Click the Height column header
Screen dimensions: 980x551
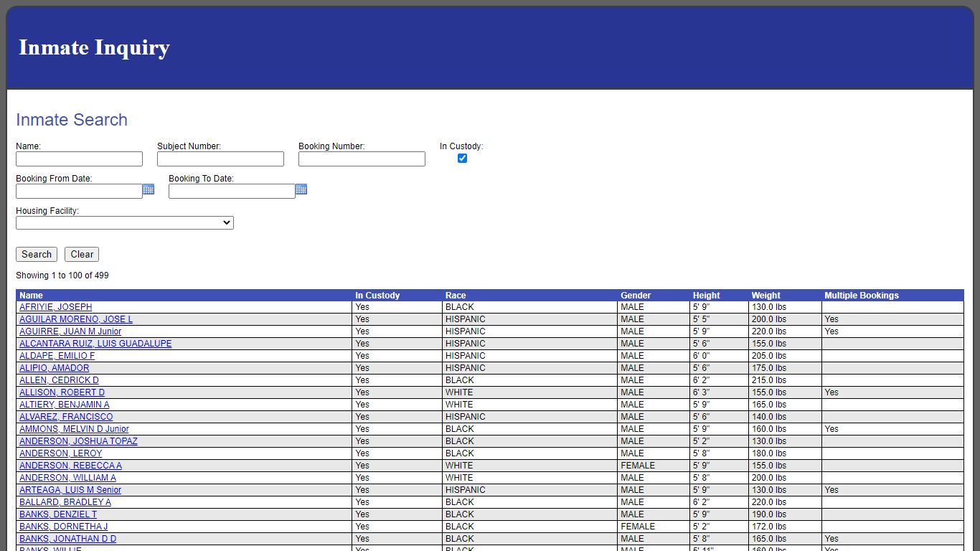coord(706,296)
